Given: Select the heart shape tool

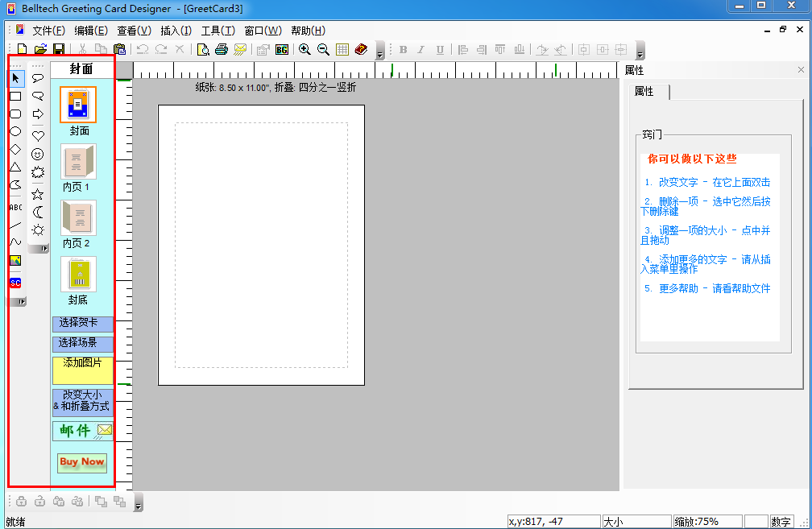Looking at the screenshot, I should 38,135.
